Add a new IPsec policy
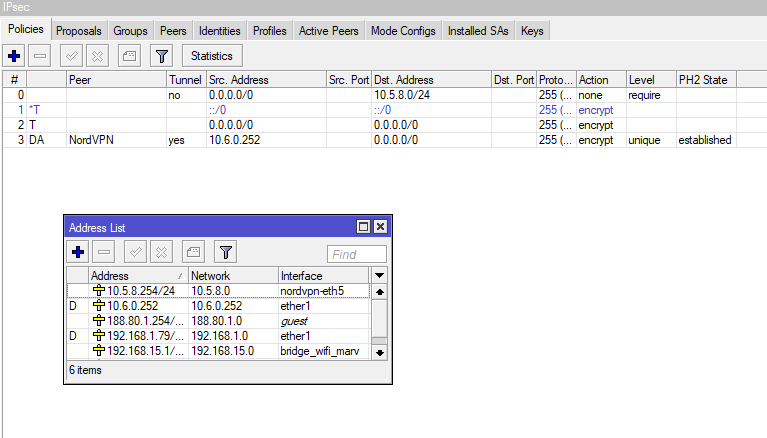The image size is (767, 438). click(x=14, y=56)
